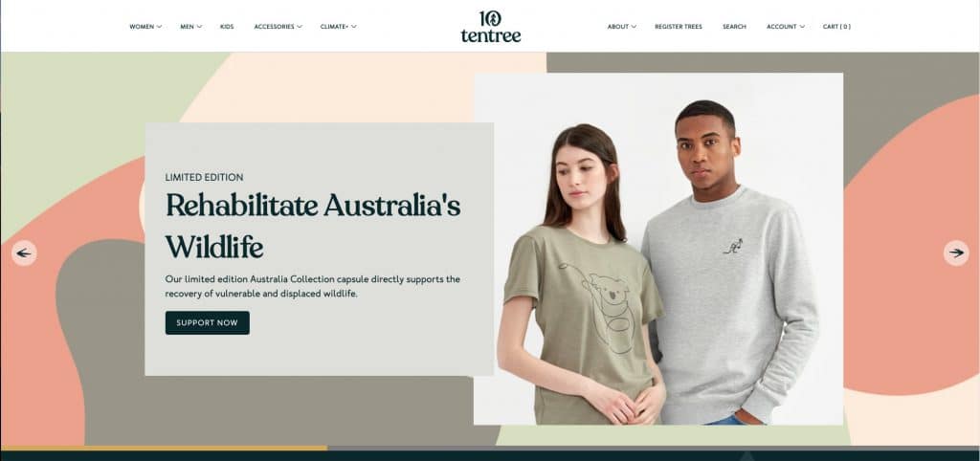This screenshot has height=461, width=980.
Task: Click the koala graphic on green t-shirt
Action: pyautogui.click(x=600, y=307)
